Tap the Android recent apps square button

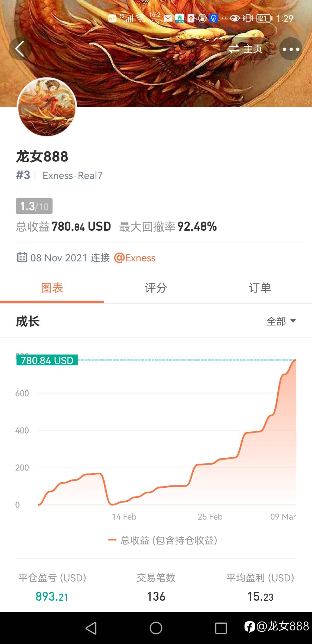(x=221, y=628)
